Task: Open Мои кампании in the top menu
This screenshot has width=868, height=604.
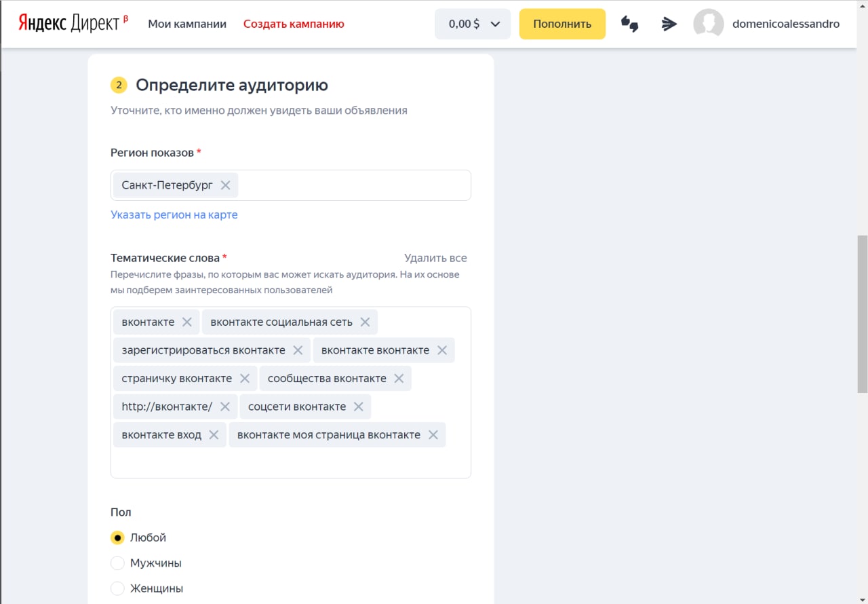Action: coord(187,24)
